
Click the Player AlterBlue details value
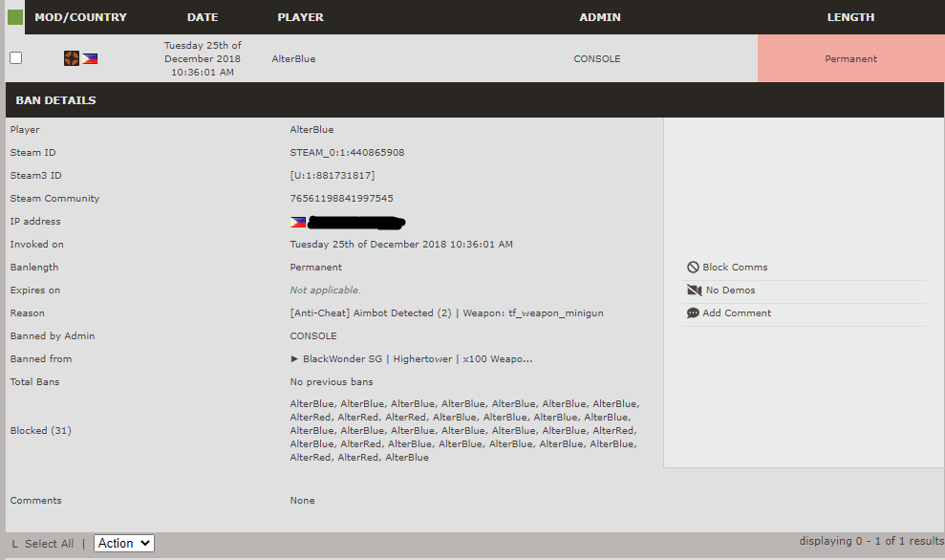[311, 130]
